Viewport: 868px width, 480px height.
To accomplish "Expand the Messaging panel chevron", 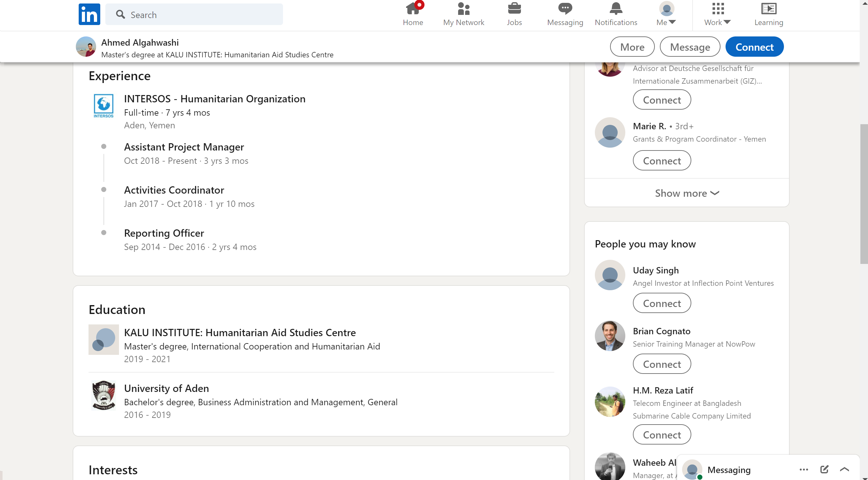I will pos(845,469).
